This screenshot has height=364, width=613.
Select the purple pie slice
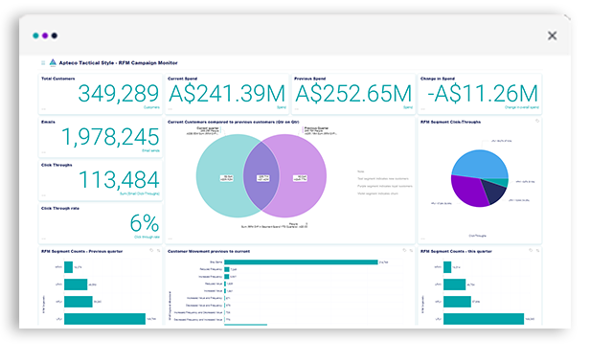tap(467, 192)
